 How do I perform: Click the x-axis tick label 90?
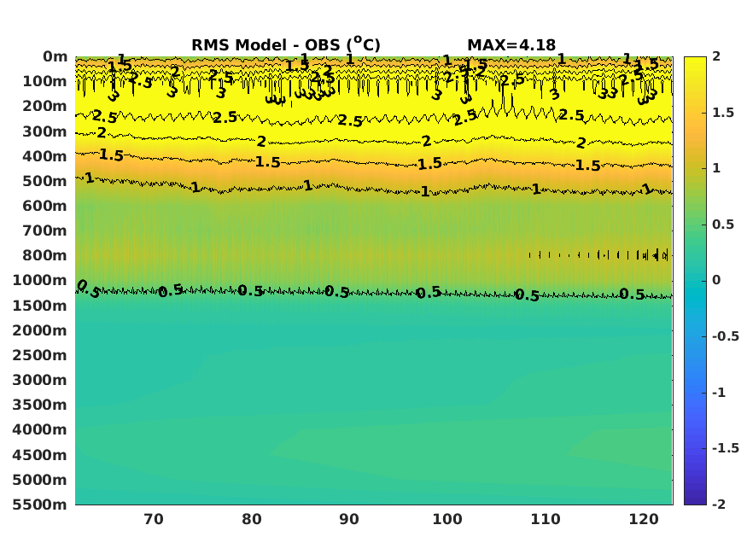coord(349,519)
